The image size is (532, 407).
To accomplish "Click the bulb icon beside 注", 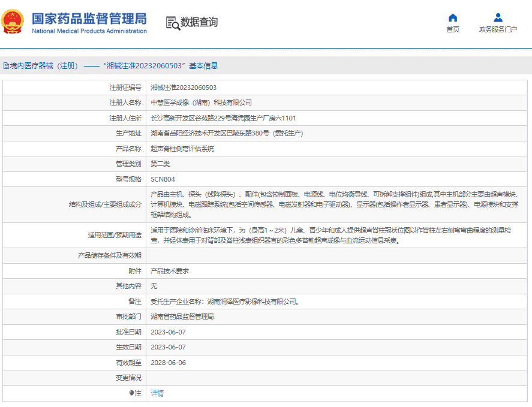I will click(x=131, y=393).
